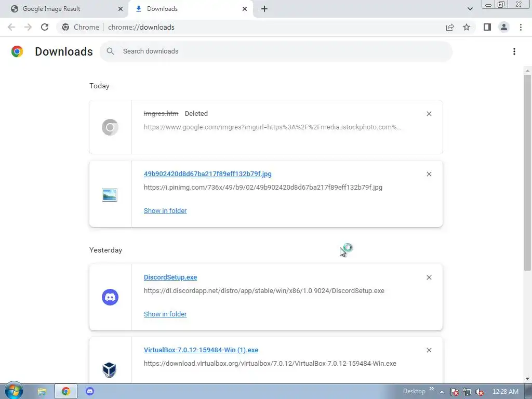The image size is (532, 399).
Task: Click the page vertical scrollbar thumb
Action: pyautogui.click(x=527, y=172)
